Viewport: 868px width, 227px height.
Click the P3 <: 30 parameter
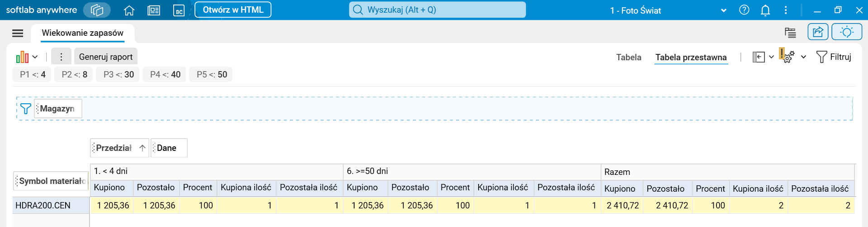click(x=119, y=74)
